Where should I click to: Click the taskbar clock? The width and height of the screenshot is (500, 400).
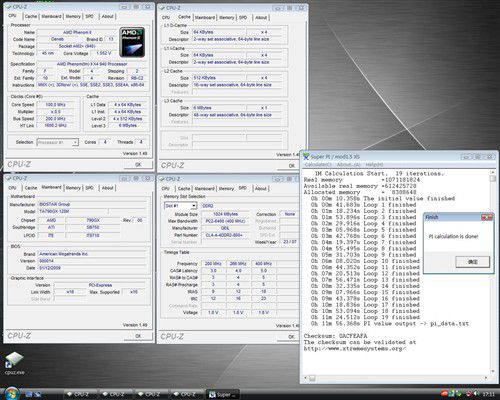[488, 394]
